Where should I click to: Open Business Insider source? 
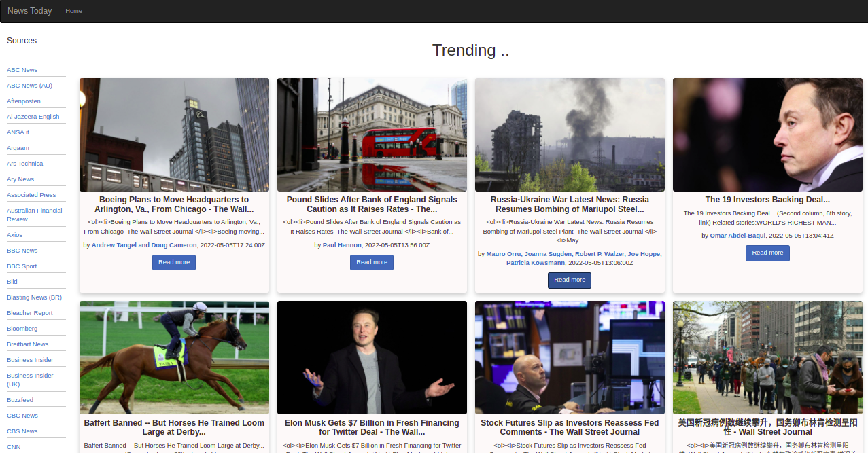pyautogui.click(x=30, y=360)
